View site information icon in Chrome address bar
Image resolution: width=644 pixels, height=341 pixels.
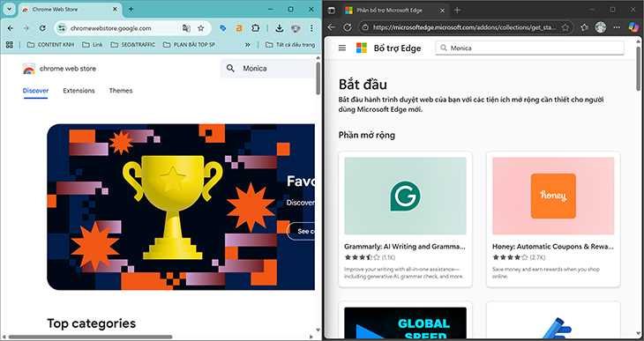pos(62,28)
